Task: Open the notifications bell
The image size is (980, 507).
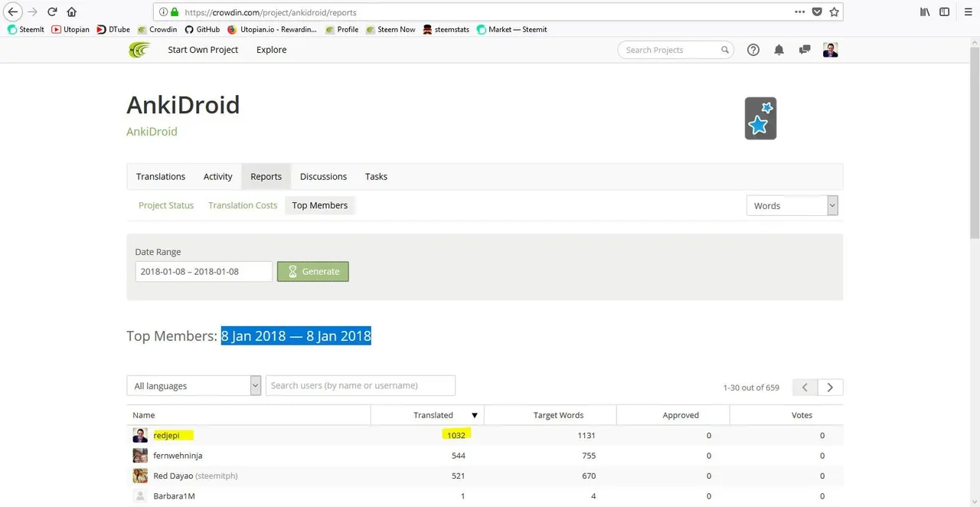Action: 779,50
